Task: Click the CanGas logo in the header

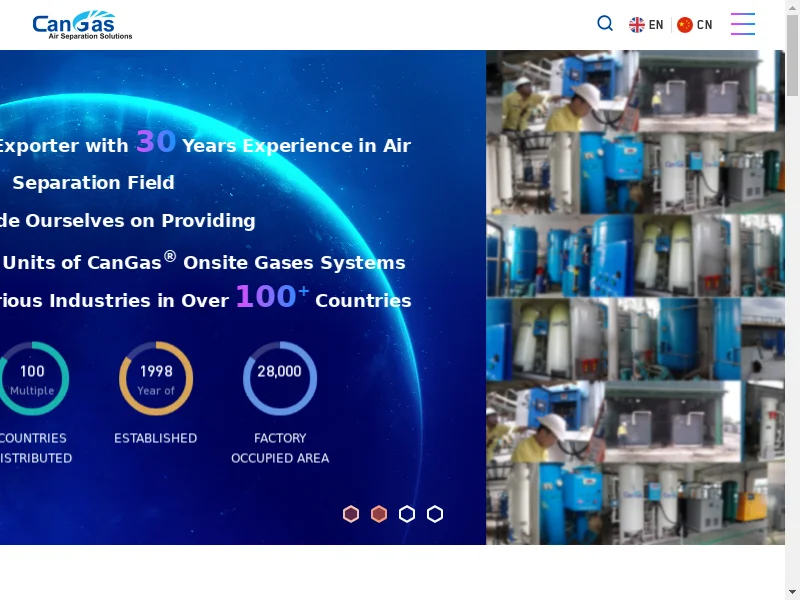Action: [x=82, y=25]
